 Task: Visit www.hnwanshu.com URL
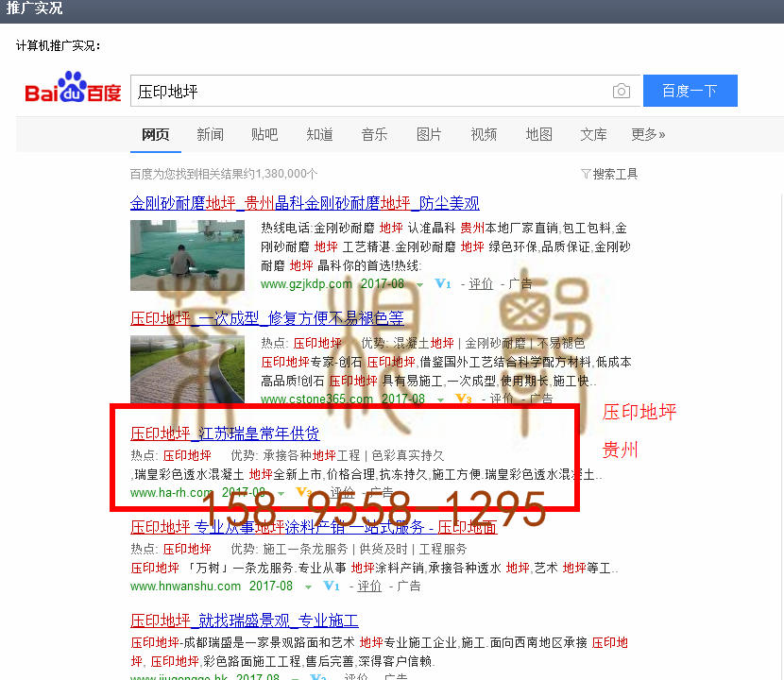click(185, 586)
